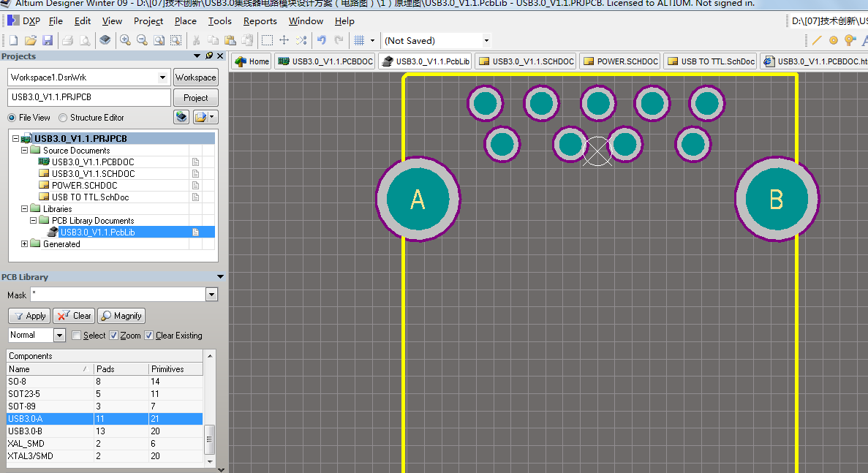Image resolution: width=868 pixels, height=473 pixels.
Task: Switch to the USB3.0_V1.1.PCBDOC tab
Action: click(x=325, y=61)
